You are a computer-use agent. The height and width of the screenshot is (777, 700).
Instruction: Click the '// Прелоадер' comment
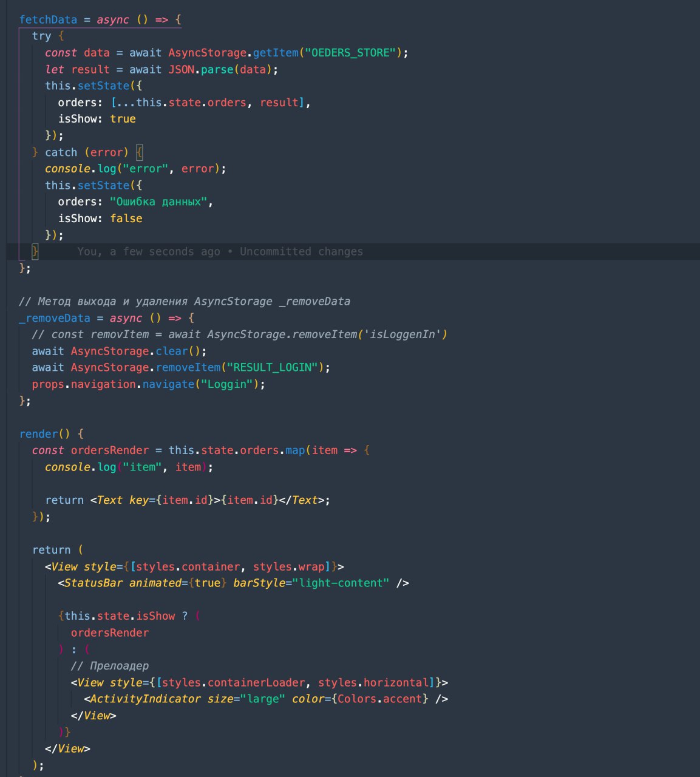[x=110, y=666]
